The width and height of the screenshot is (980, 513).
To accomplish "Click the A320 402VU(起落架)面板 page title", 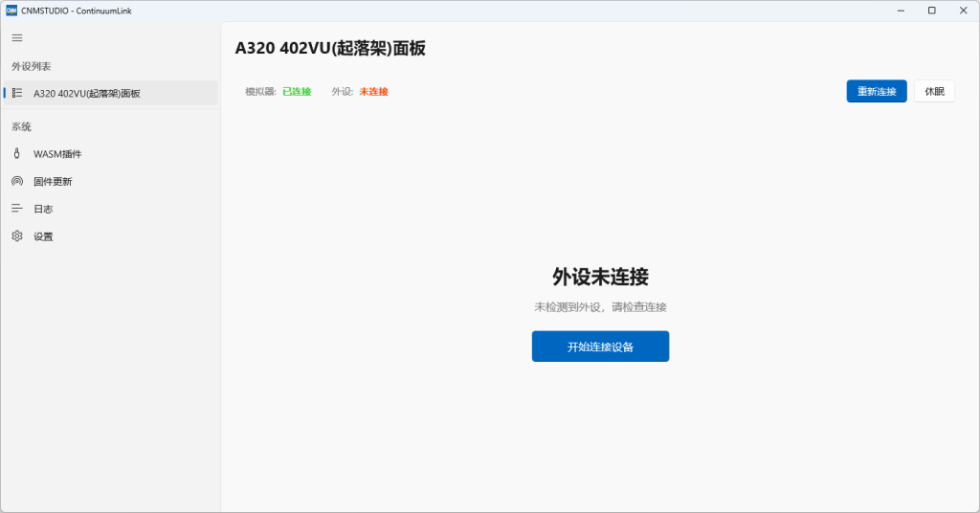I will tap(330, 48).
